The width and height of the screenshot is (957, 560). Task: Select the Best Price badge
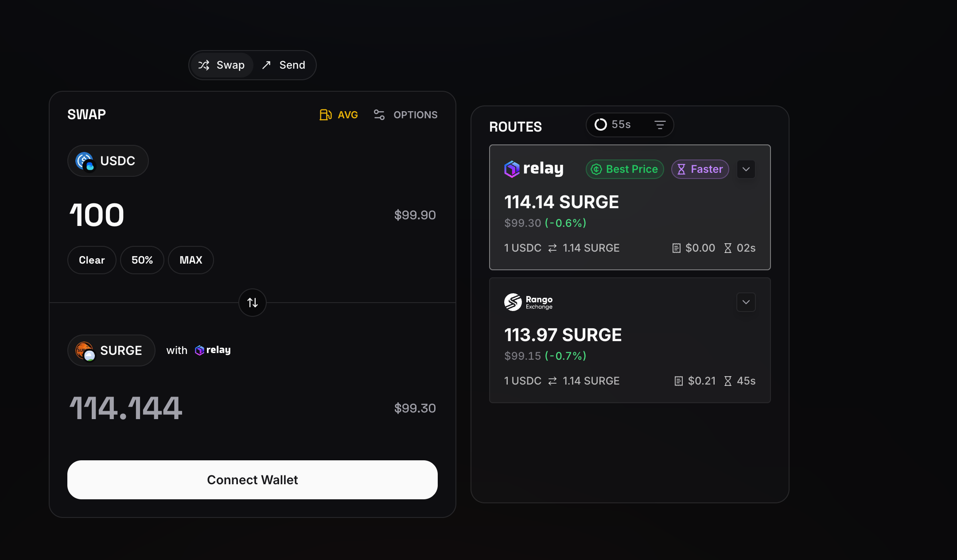pos(625,169)
